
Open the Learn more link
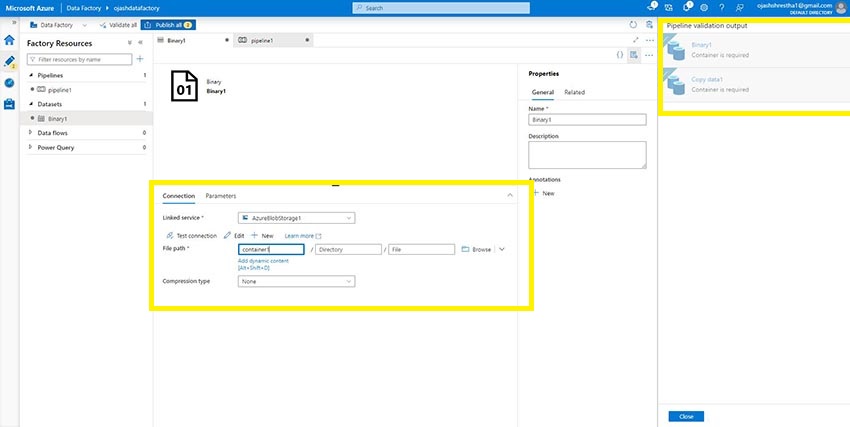coord(303,236)
